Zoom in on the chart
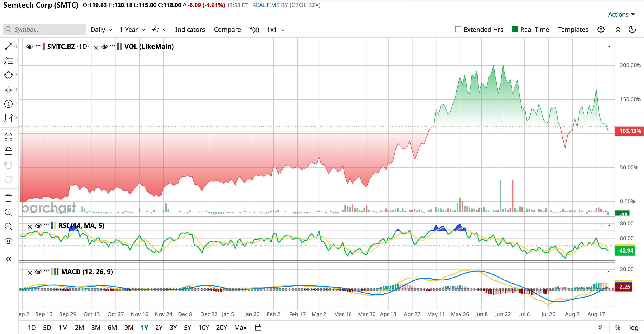 click(9, 212)
